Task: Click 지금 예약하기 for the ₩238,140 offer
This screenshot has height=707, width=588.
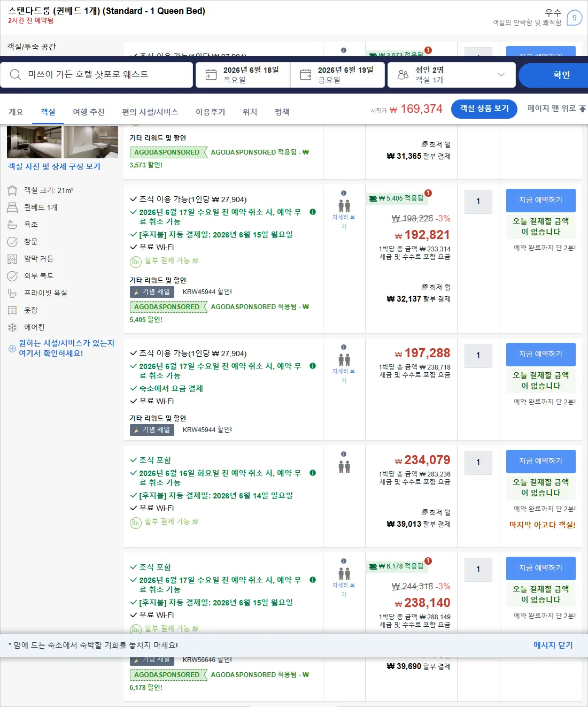Action: [x=541, y=568]
